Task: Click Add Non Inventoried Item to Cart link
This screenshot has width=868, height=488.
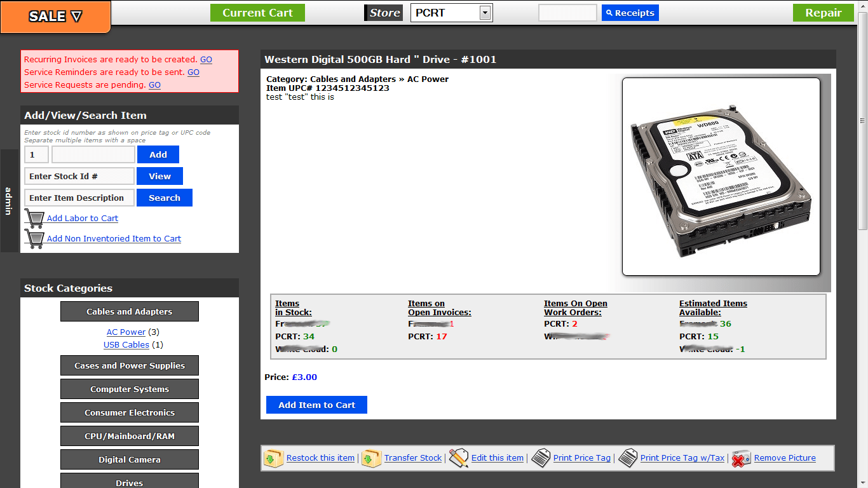Action: pyautogui.click(x=114, y=239)
